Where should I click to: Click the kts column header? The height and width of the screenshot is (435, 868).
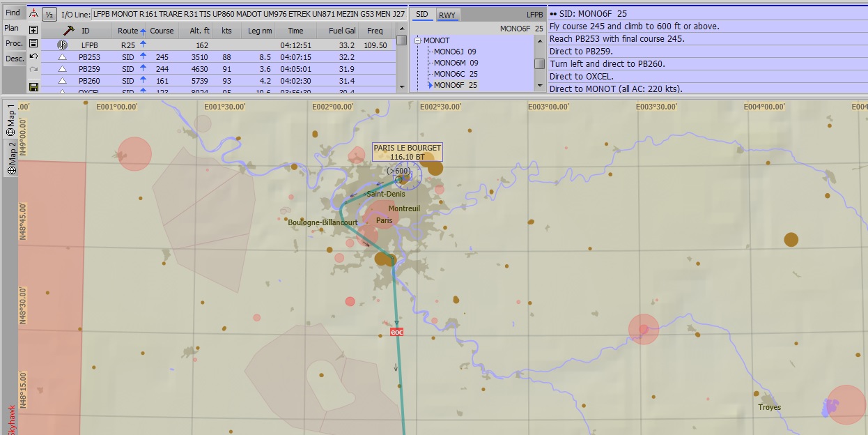click(x=226, y=31)
